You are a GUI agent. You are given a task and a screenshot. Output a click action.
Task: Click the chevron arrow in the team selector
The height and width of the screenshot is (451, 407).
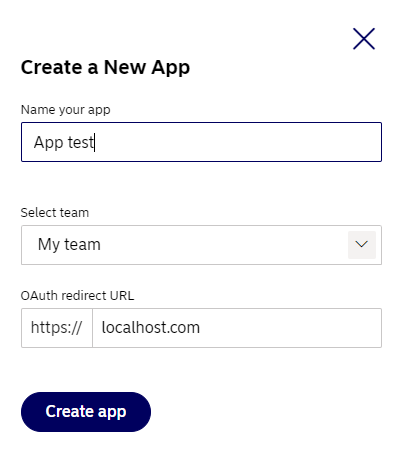point(362,244)
